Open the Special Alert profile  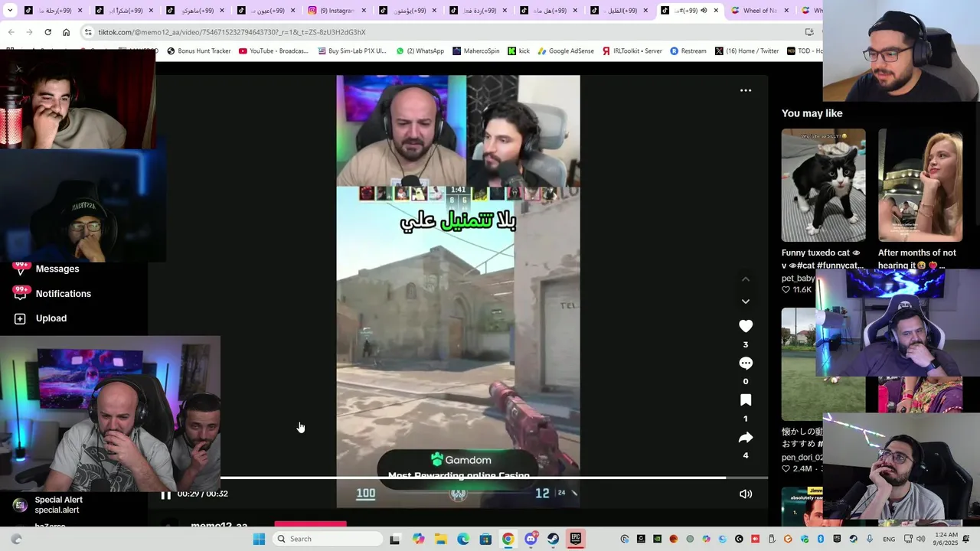pos(47,505)
